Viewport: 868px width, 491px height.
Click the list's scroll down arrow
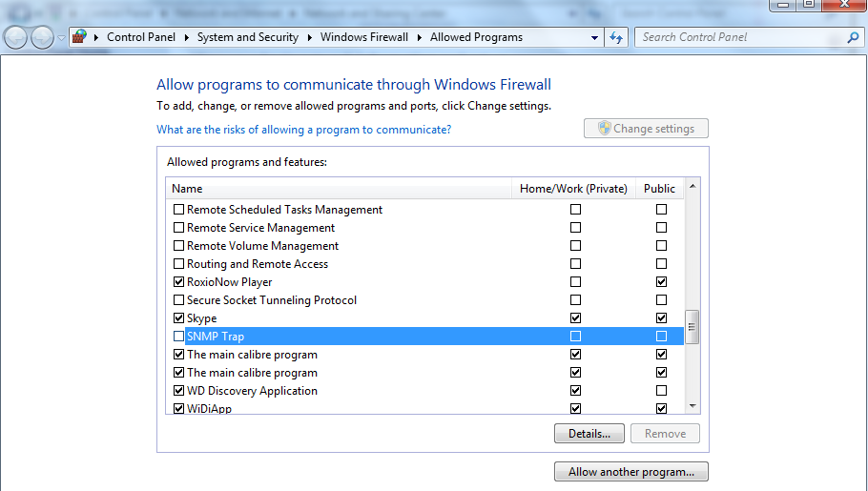(x=692, y=406)
